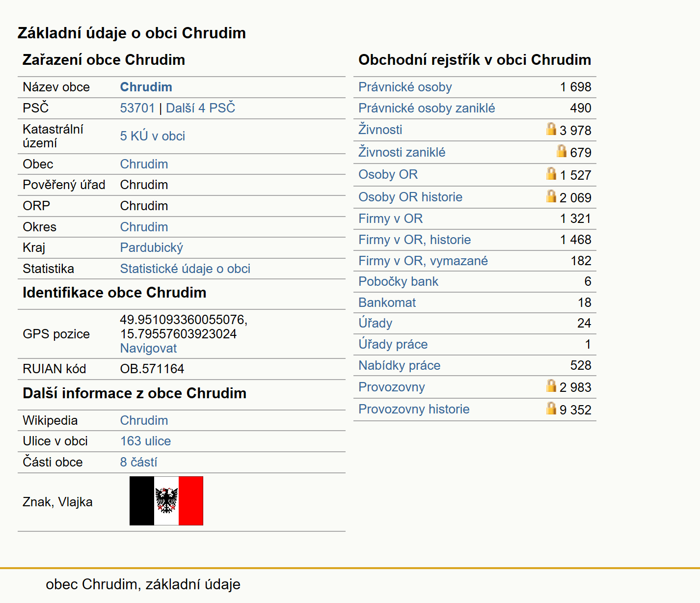This screenshot has width=700, height=603.
Task: Click footer text obec Chrudim, základní údaje
Action: (143, 584)
